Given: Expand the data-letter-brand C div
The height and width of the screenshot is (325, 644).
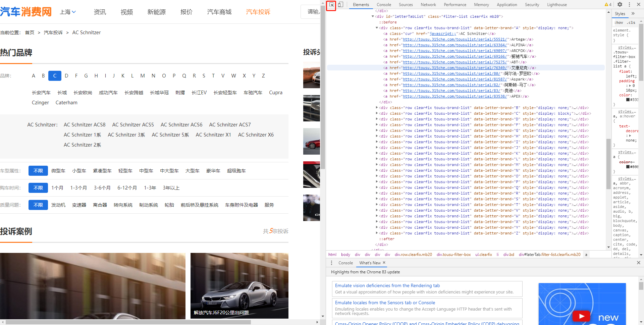Looking at the screenshot, I should [377, 113].
